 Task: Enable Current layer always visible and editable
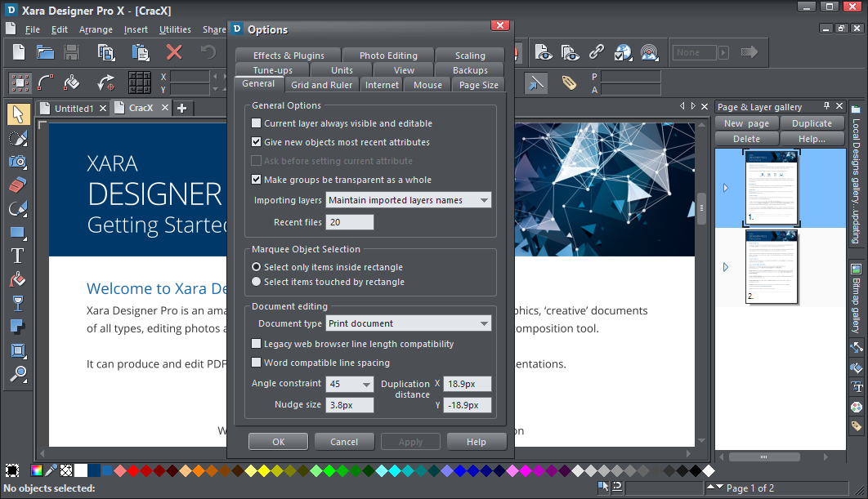pyautogui.click(x=257, y=123)
